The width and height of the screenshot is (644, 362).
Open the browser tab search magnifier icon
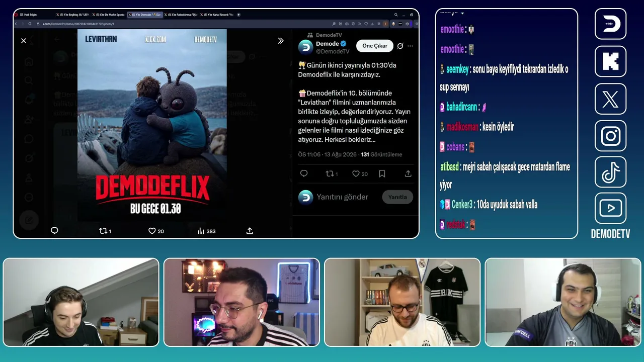(x=396, y=15)
